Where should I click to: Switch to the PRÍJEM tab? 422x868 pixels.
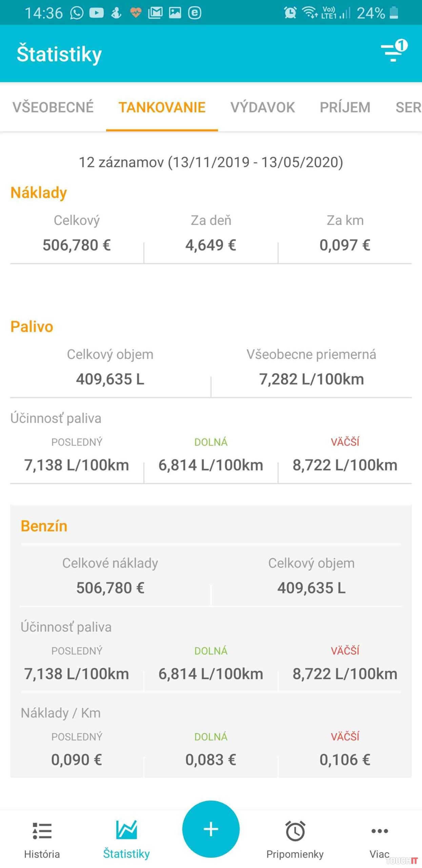[345, 107]
